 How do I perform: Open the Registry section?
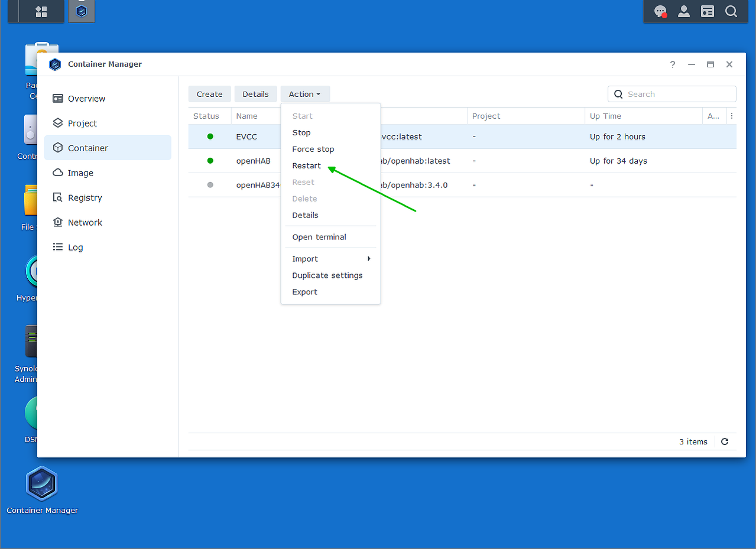108,198
